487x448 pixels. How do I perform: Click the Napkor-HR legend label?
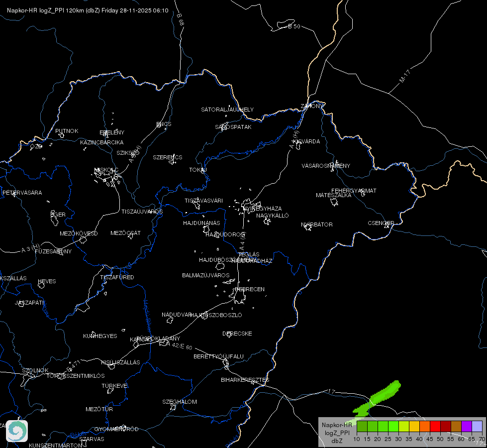(x=337, y=425)
